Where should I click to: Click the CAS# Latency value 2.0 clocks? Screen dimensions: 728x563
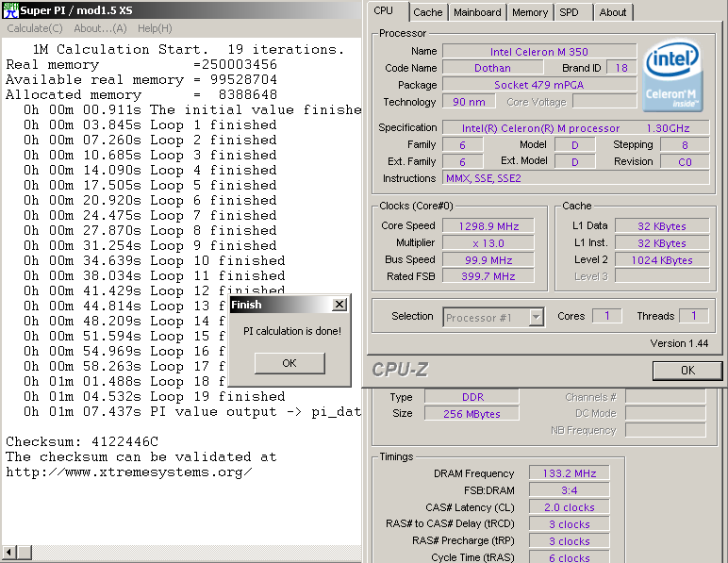570,507
